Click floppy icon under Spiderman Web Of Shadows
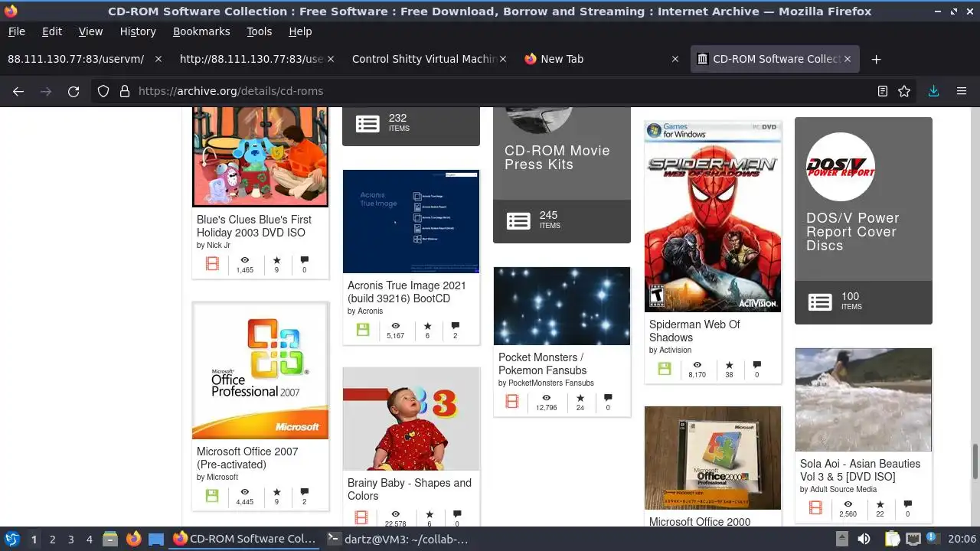 [665, 369]
